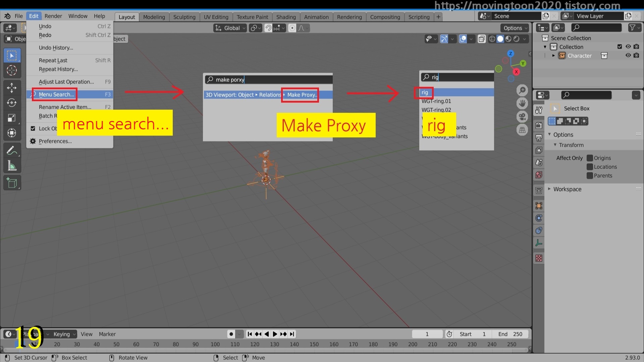Collapse the Transform subpanel
Viewport: 644px width, 362px height.
click(555, 145)
